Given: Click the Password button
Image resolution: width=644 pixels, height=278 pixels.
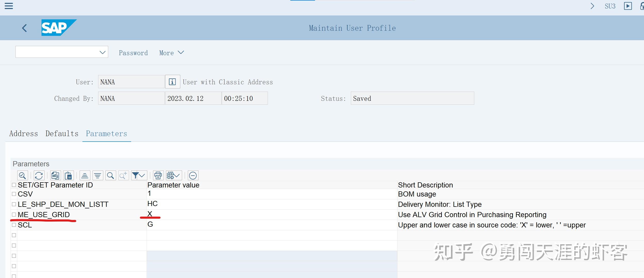Looking at the screenshot, I should pyautogui.click(x=133, y=53).
